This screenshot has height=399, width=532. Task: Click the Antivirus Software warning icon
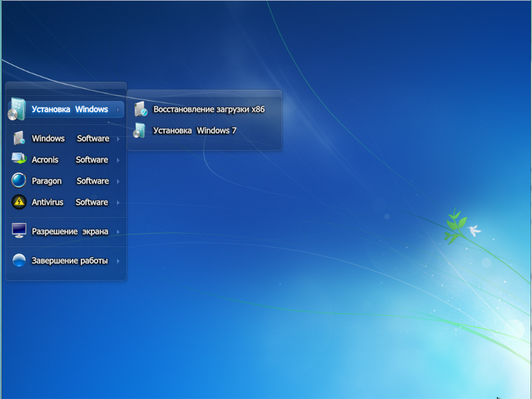tap(19, 202)
